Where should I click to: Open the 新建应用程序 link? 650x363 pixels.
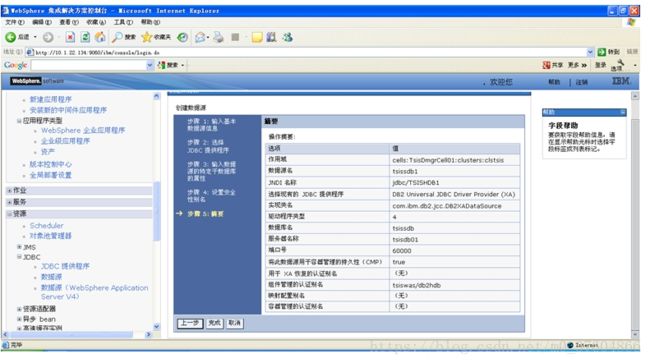point(51,99)
